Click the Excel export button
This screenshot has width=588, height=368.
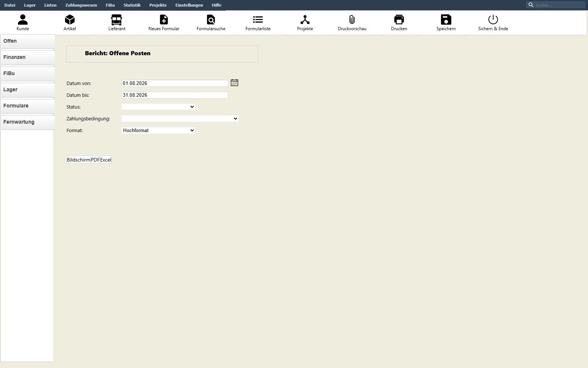click(106, 160)
